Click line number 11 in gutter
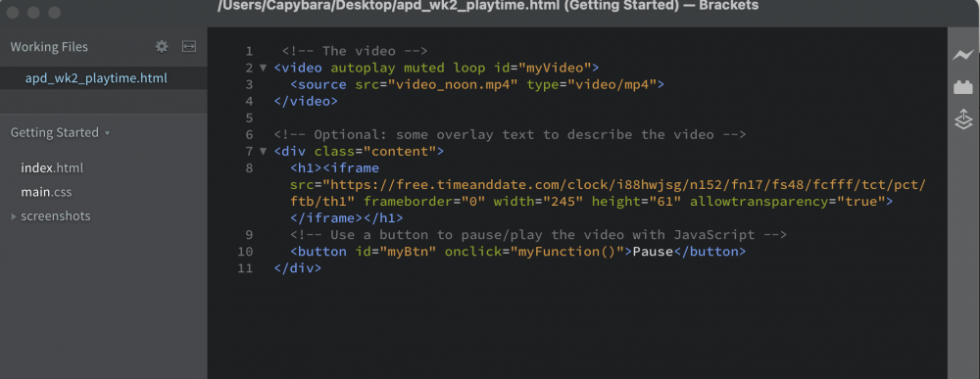Image resolution: width=980 pixels, height=379 pixels. [x=246, y=268]
